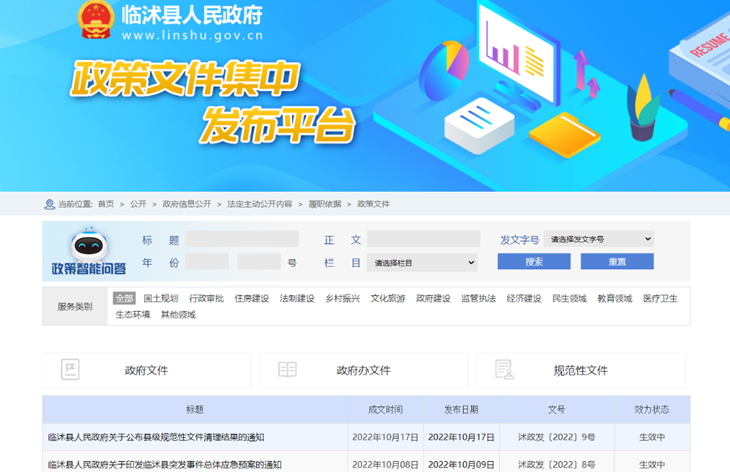The height and width of the screenshot is (472, 730).
Task: Click the 标题 title input field
Action: [241, 240]
